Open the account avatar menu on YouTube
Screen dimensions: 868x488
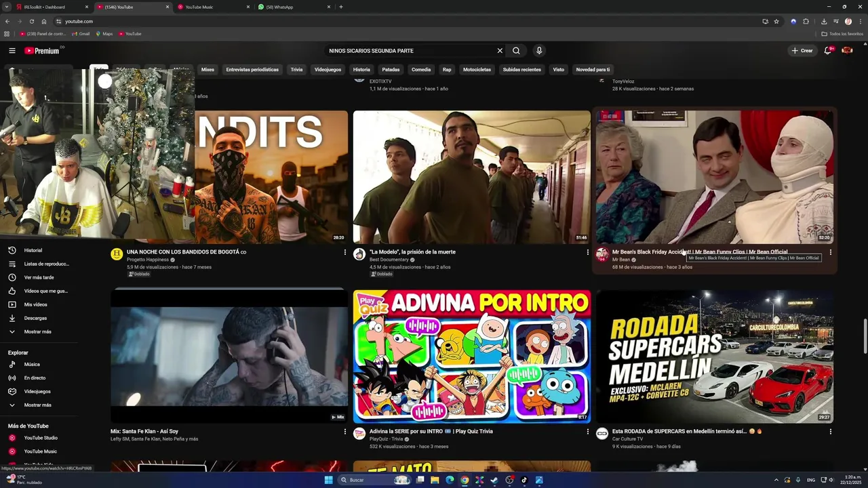click(x=847, y=51)
